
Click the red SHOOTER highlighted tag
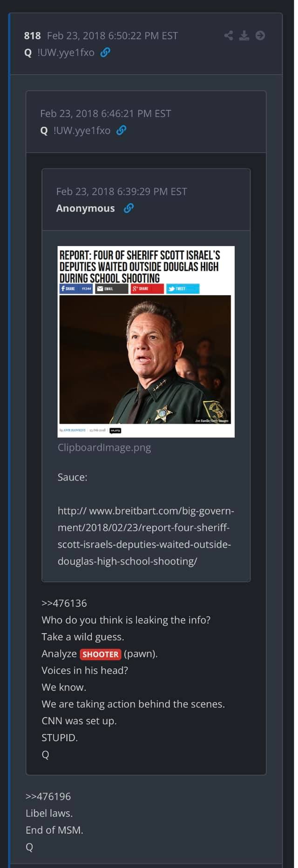coord(101,654)
